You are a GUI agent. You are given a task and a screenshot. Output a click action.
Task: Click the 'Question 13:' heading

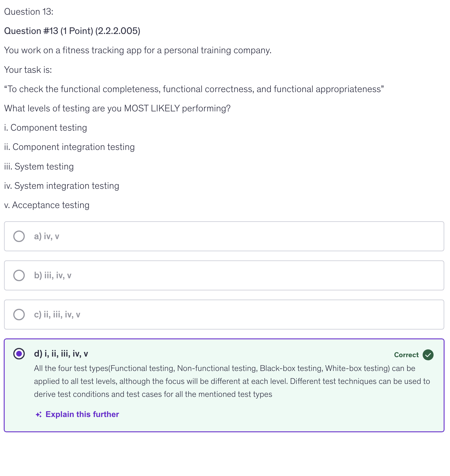tap(29, 12)
